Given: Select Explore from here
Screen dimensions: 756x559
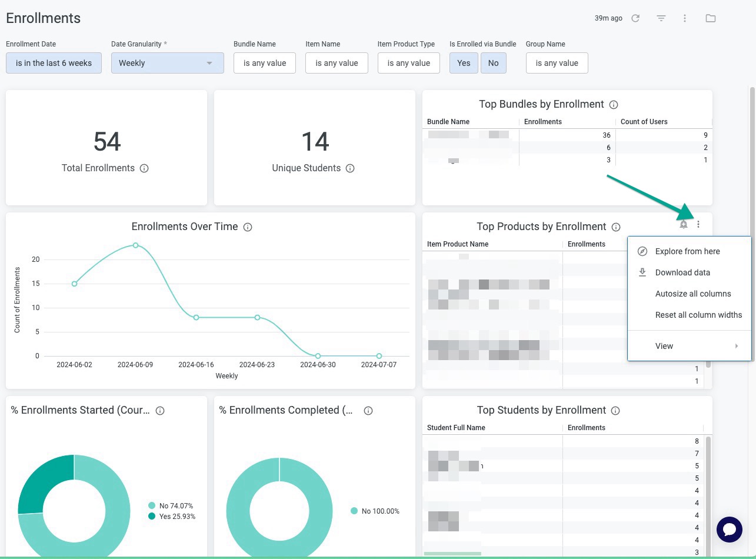Looking at the screenshot, I should 688,251.
